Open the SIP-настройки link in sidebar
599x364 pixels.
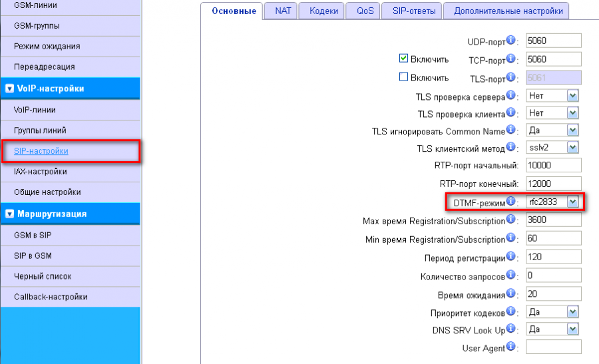tap(41, 151)
